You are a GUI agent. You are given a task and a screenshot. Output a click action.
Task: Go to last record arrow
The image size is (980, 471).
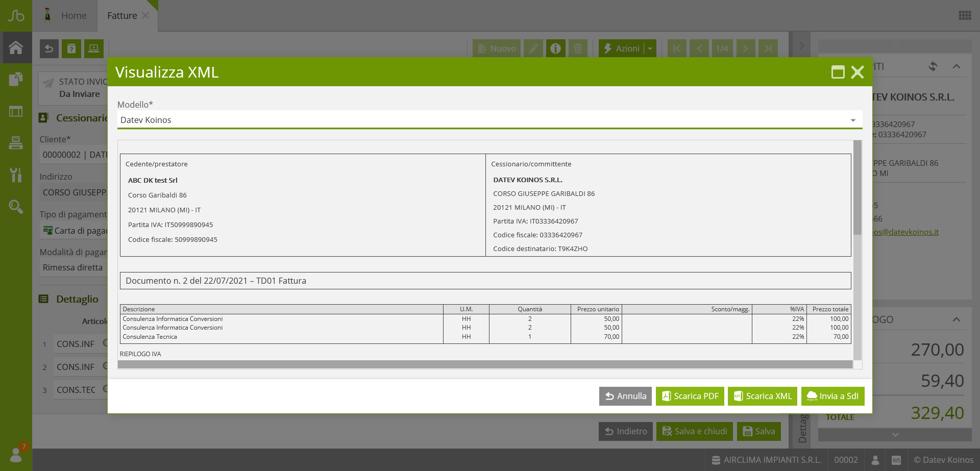(768, 48)
